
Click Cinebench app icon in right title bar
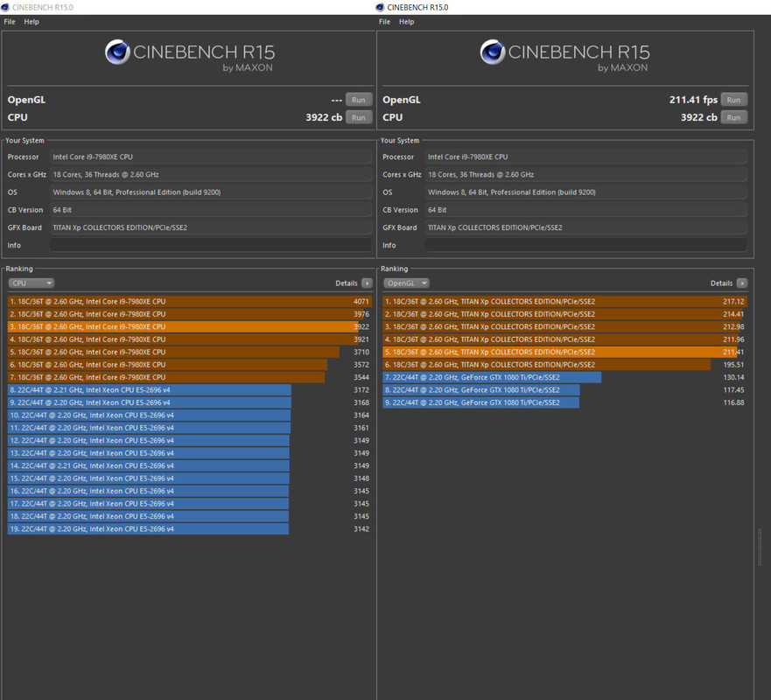pyautogui.click(x=380, y=7)
